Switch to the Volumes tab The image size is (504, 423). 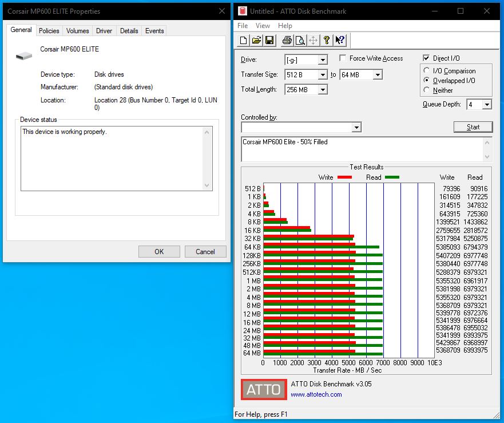pyautogui.click(x=77, y=31)
